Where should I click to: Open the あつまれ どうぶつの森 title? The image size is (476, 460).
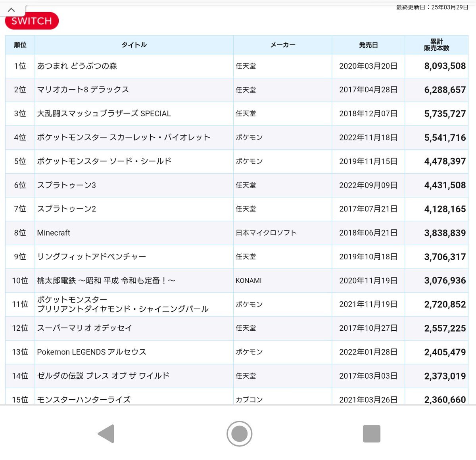[x=77, y=66]
